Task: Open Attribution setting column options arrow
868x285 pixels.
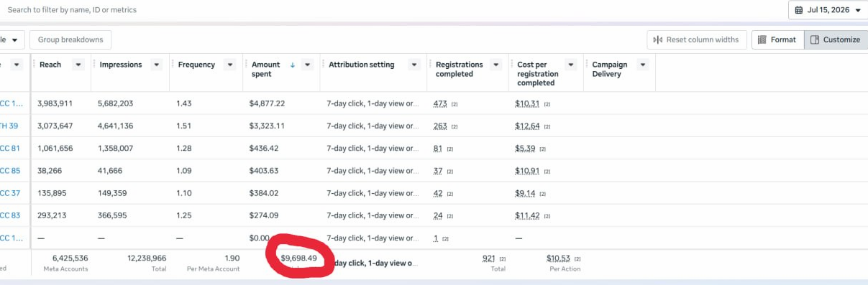Action: pos(414,65)
